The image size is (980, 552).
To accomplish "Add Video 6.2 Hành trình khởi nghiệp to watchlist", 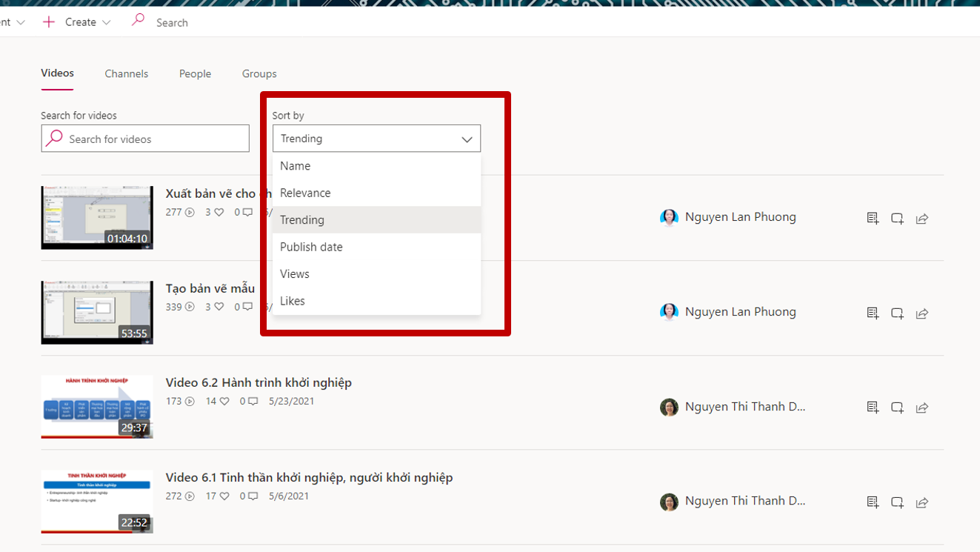I will [873, 408].
